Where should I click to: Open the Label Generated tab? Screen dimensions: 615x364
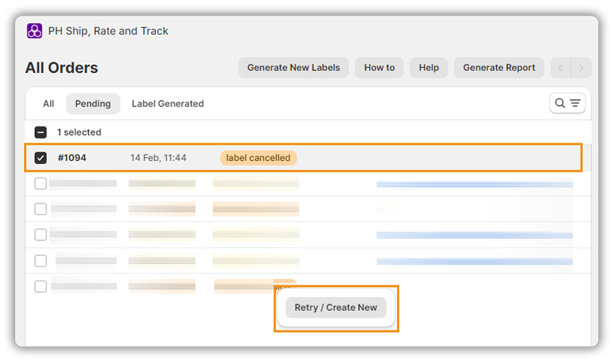(167, 104)
